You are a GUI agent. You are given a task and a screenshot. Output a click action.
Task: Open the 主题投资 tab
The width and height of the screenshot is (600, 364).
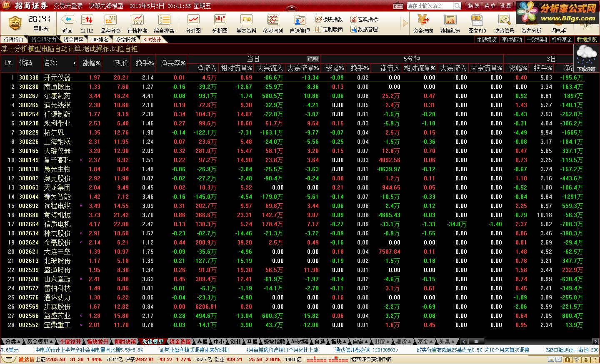[x=487, y=40]
